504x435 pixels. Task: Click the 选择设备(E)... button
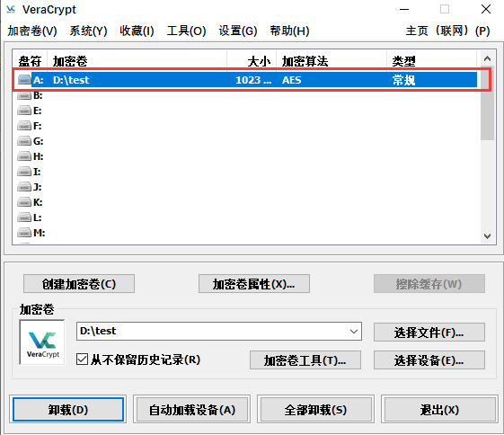[x=429, y=360]
